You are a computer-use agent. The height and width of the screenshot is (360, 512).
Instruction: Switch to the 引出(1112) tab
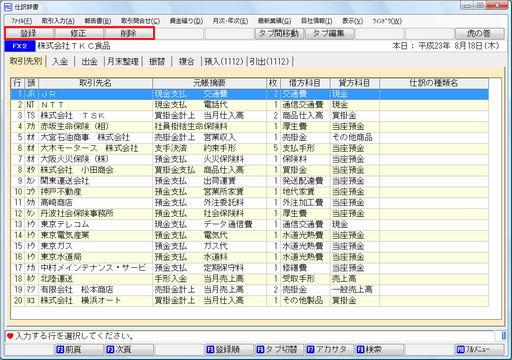[269, 61]
